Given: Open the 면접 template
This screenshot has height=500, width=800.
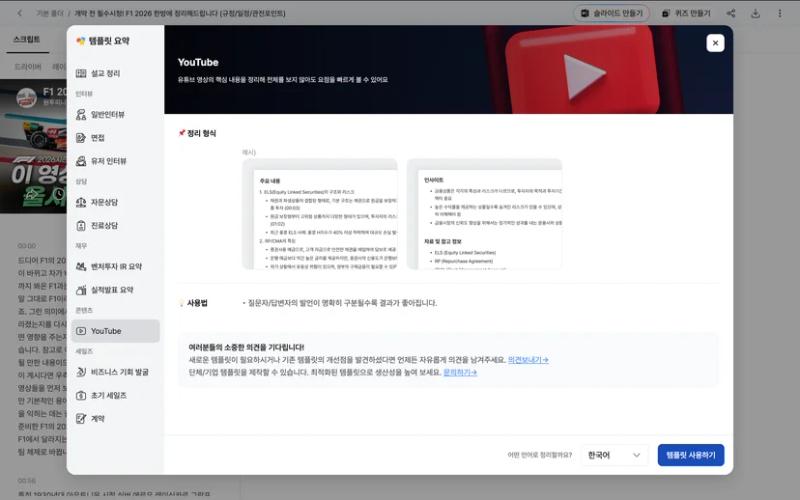Looking at the screenshot, I should (115, 138).
